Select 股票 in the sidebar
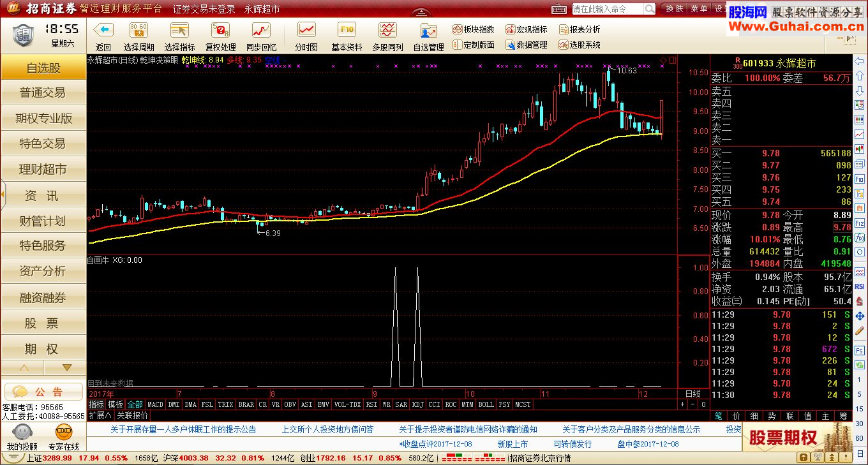Image resolution: width=868 pixels, height=465 pixels. point(43,323)
